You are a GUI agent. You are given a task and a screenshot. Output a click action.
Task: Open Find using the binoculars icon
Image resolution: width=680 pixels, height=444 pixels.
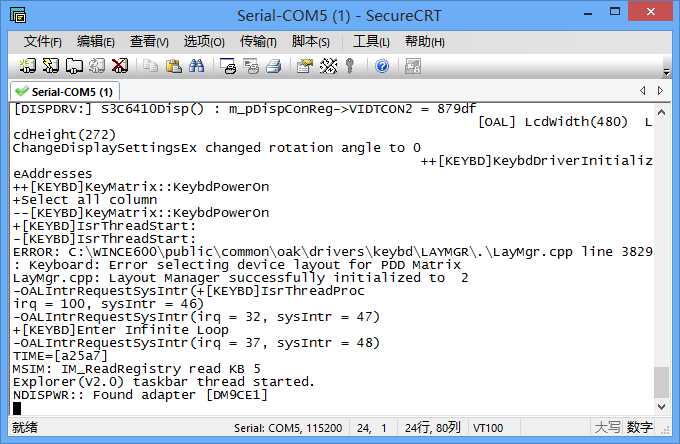196,66
